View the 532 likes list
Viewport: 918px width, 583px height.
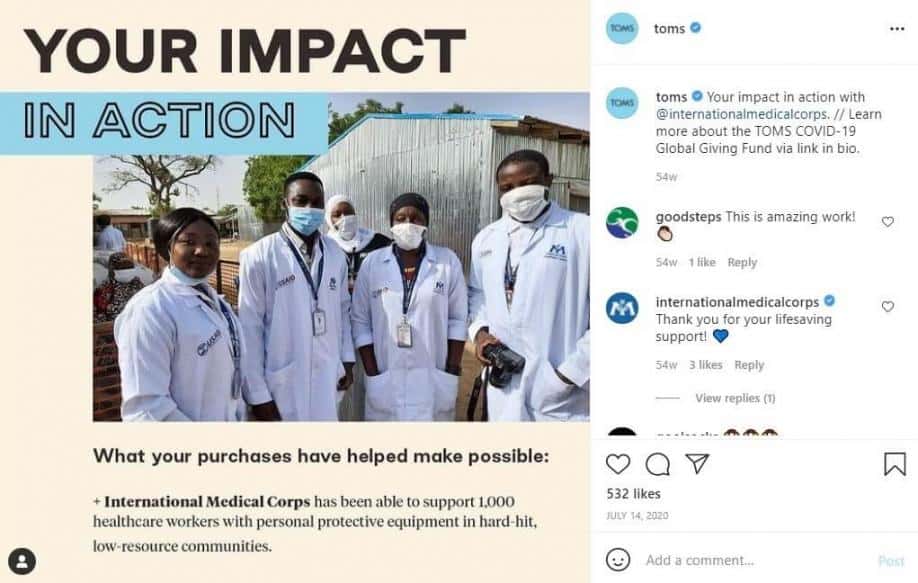tap(631, 494)
